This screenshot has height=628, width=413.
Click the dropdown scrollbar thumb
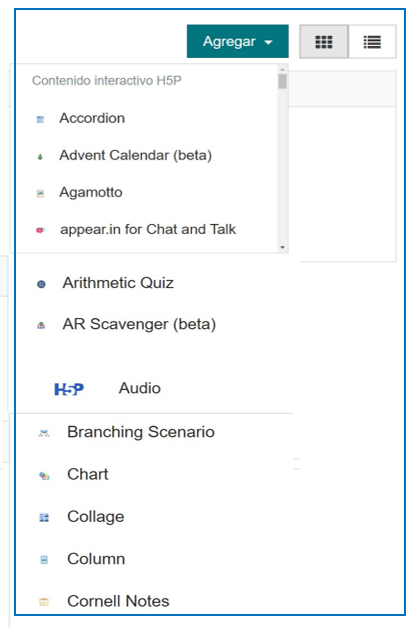[282, 81]
